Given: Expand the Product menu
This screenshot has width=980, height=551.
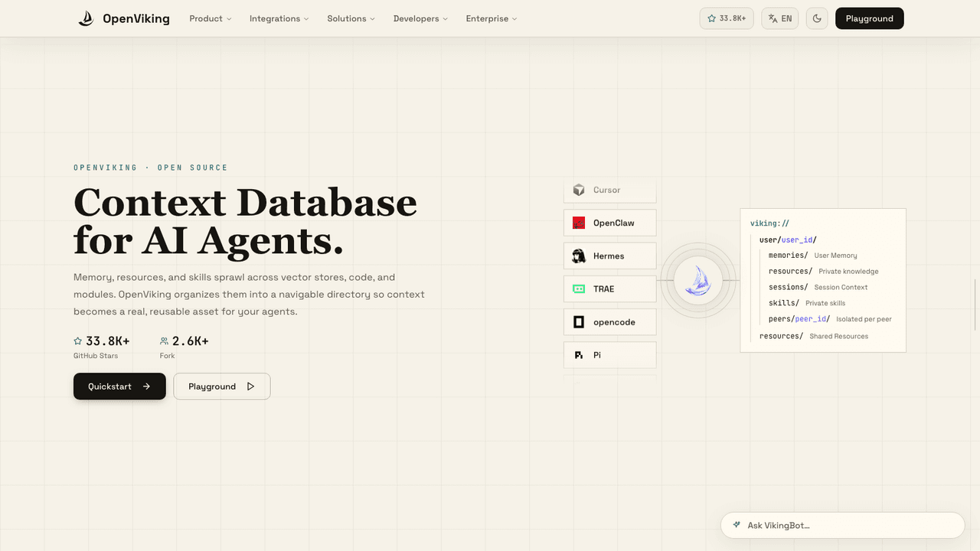Looking at the screenshot, I should pos(211,18).
